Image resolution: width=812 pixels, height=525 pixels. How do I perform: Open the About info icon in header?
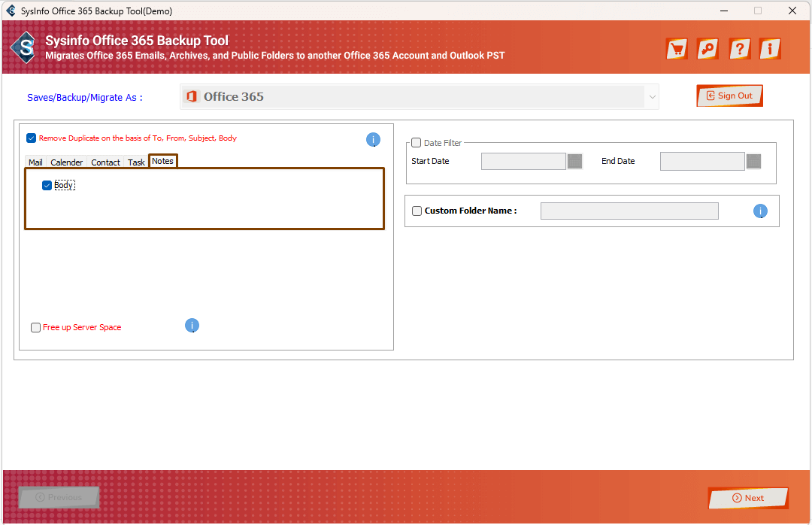(x=769, y=49)
